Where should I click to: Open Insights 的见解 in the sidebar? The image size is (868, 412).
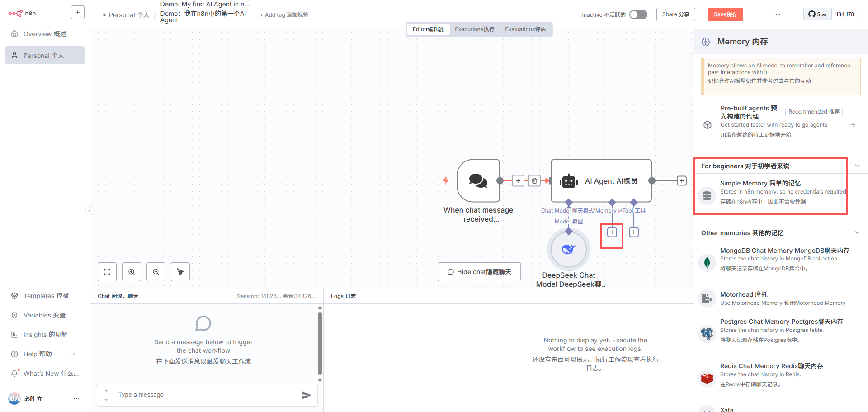pyautogui.click(x=45, y=335)
